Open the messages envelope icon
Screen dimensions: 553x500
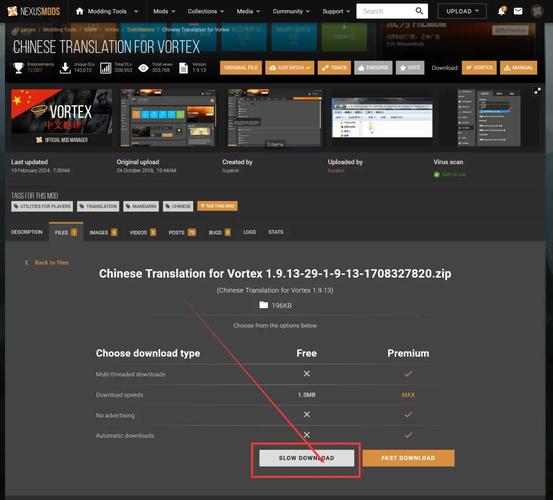point(518,11)
